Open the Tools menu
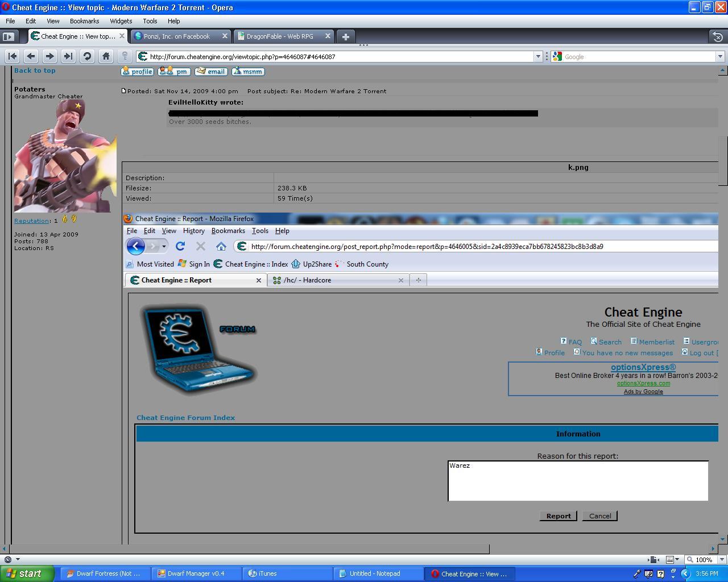Viewport: 728px width, 582px height. (150, 21)
